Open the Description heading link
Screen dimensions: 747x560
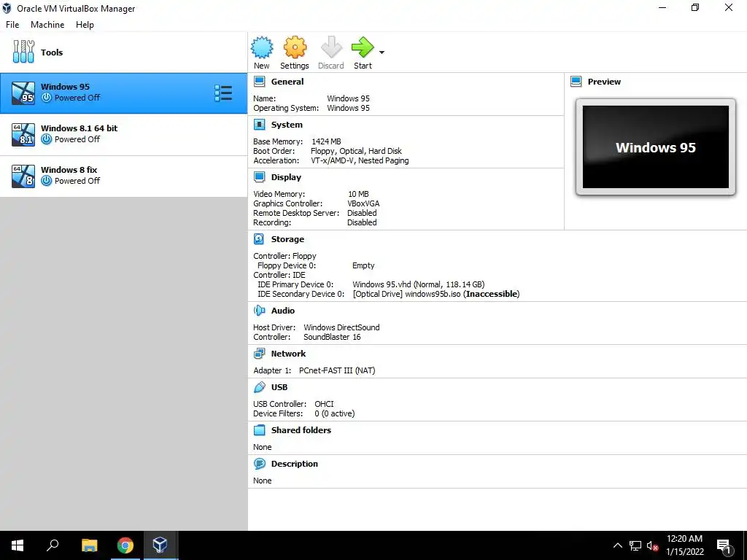[295, 464]
